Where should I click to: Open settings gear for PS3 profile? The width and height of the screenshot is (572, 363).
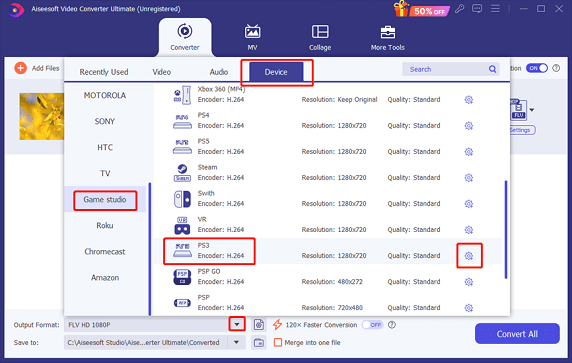pyautogui.click(x=469, y=256)
